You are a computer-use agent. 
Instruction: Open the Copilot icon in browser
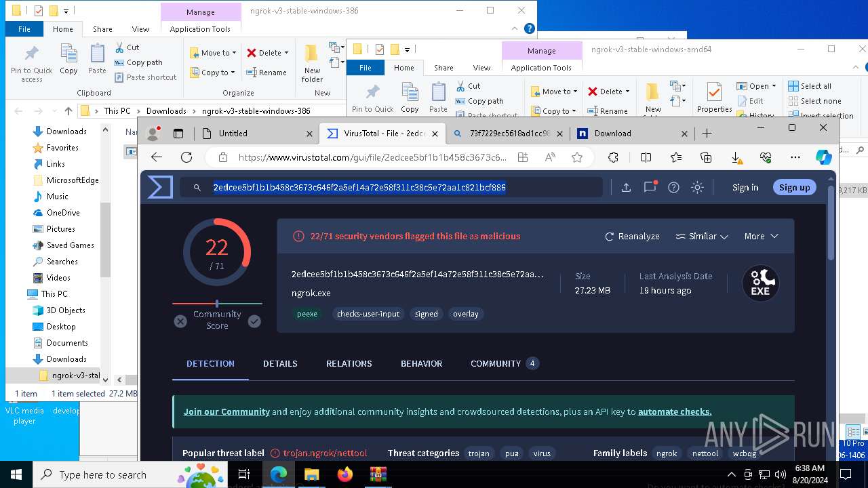click(823, 157)
